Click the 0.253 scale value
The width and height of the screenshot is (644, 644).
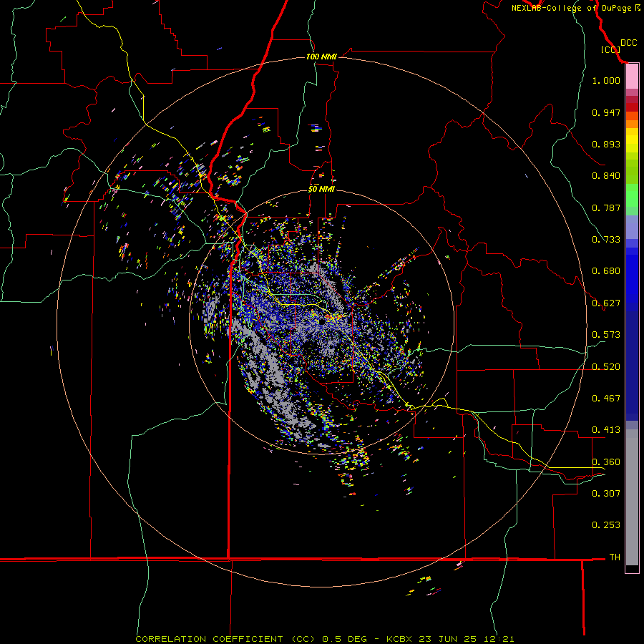point(606,525)
